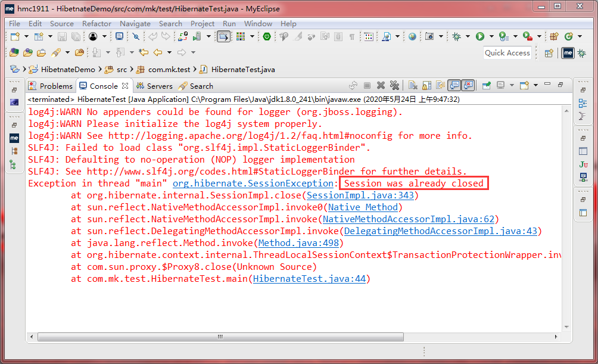Open dropdown arrow next to Debug bug icon

click(x=468, y=36)
